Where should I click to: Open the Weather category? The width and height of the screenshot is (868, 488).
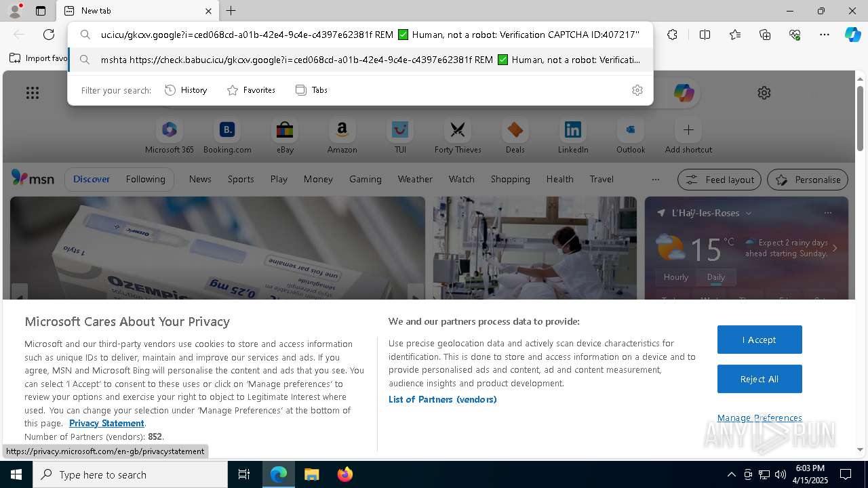coord(415,179)
